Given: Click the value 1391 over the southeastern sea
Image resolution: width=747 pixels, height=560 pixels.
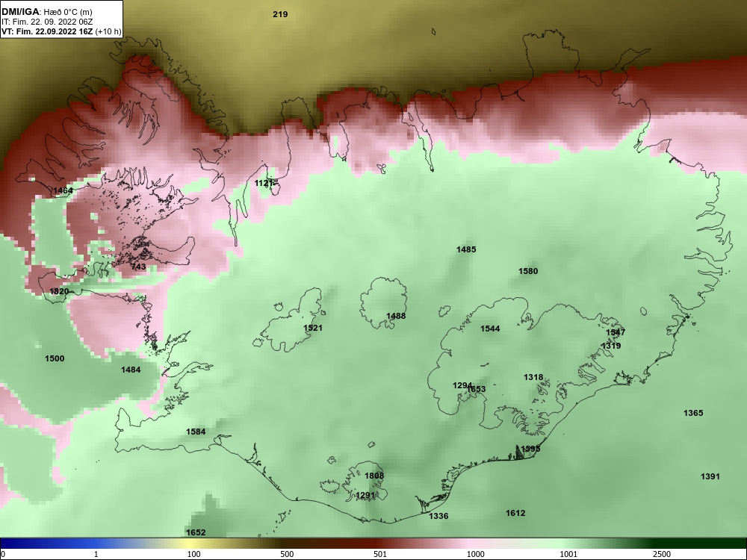Looking at the screenshot, I should (x=710, y=476).
